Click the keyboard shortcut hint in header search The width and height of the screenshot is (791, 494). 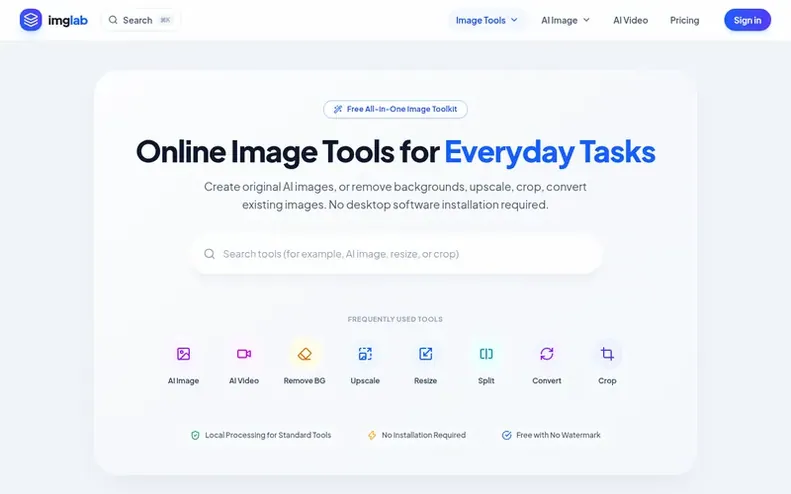click(x=165, y=20)
